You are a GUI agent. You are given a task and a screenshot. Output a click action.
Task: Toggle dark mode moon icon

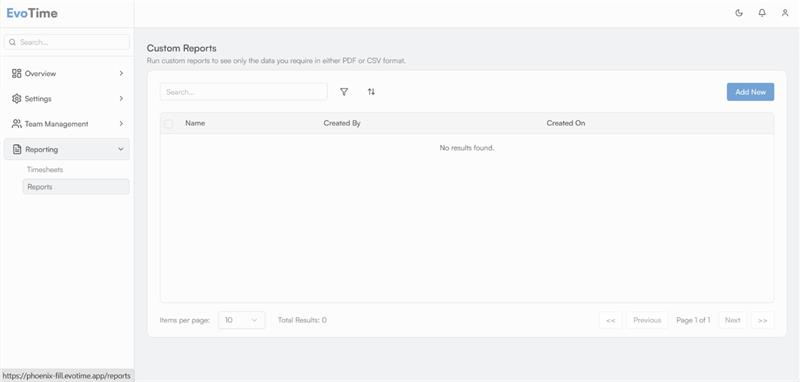click(739, 13)
